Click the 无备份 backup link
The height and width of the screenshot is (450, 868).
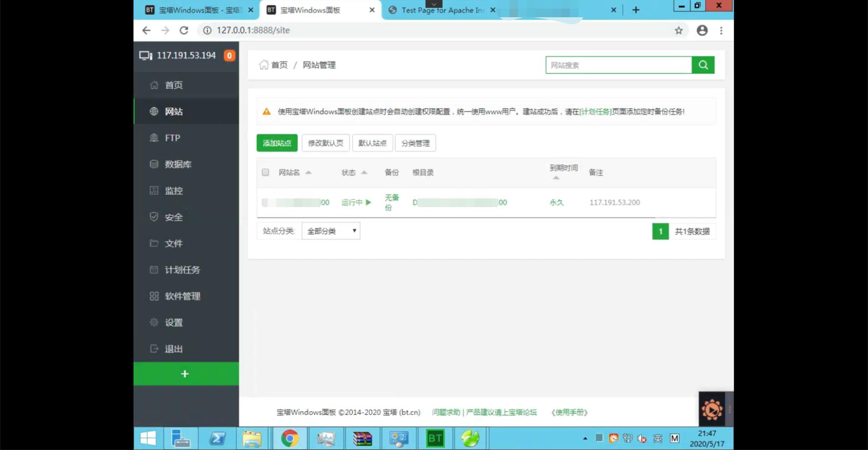[392, 203]
